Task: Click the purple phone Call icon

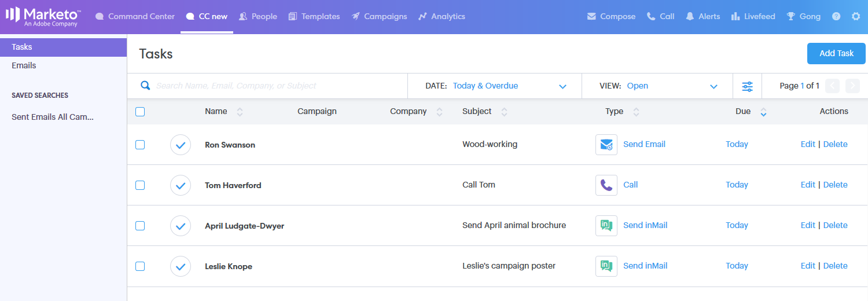Action: pyautogui.click(x=606, y=185)
